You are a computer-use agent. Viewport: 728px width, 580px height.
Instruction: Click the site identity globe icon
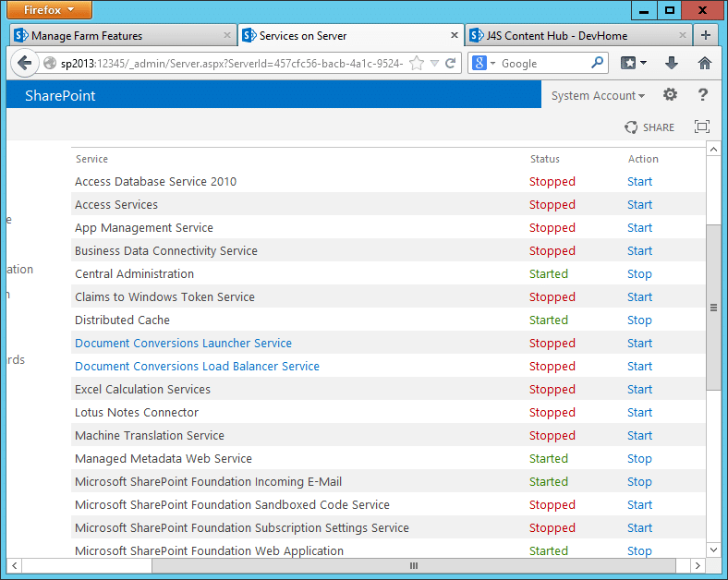pyautogui.click(x=50, y=63)
